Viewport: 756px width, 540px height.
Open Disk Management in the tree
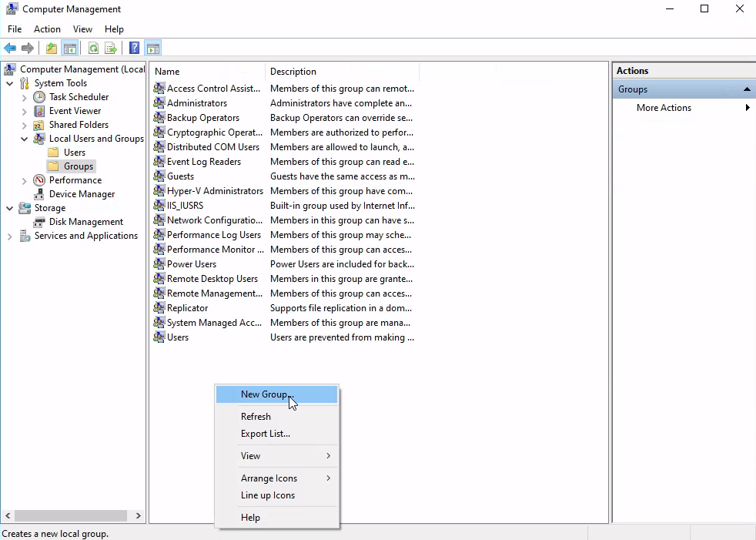pyautogui.click(x=85, y=222)
